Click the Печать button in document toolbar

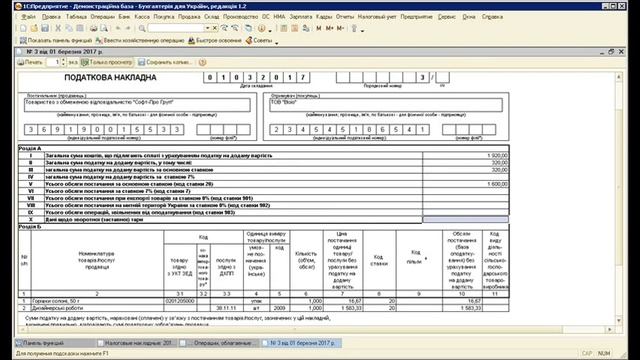(x=30, y=62)
